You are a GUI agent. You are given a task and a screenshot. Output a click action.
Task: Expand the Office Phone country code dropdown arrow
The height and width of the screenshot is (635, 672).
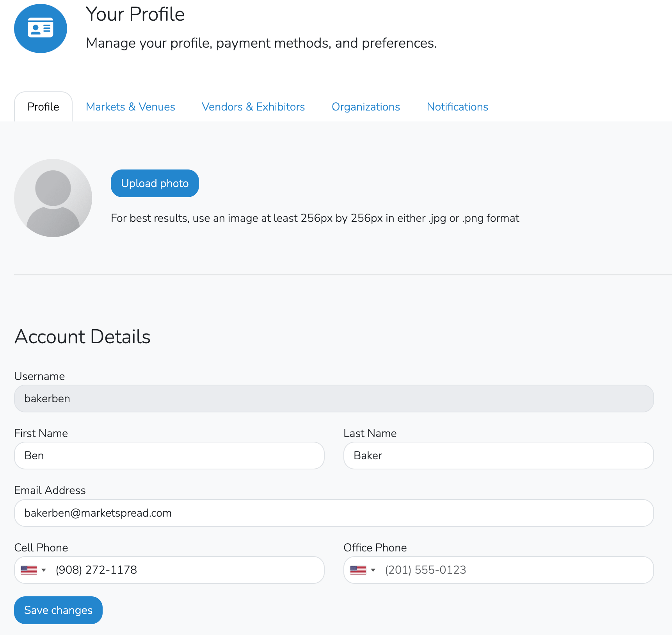tap(373, 570)
